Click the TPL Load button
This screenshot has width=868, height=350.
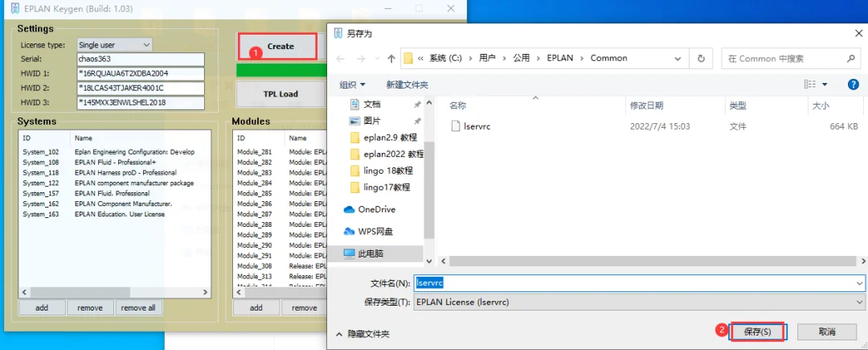[280, 94]
